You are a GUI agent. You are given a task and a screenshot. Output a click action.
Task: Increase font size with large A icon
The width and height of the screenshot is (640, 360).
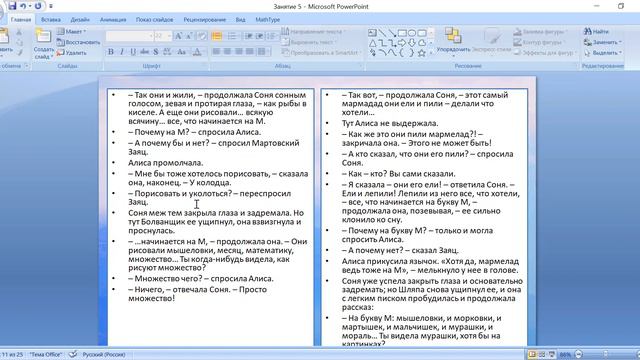tap(178, 36)
